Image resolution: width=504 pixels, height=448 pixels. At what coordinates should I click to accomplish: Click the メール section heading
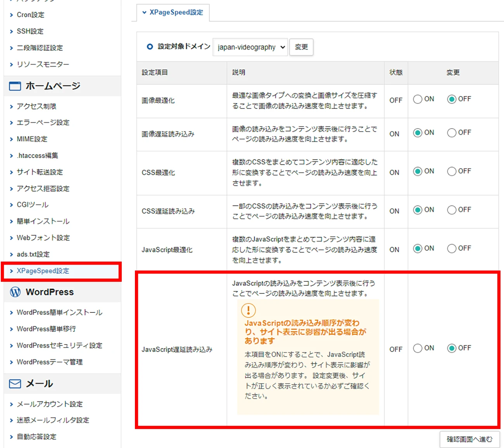tap(39, 384)
